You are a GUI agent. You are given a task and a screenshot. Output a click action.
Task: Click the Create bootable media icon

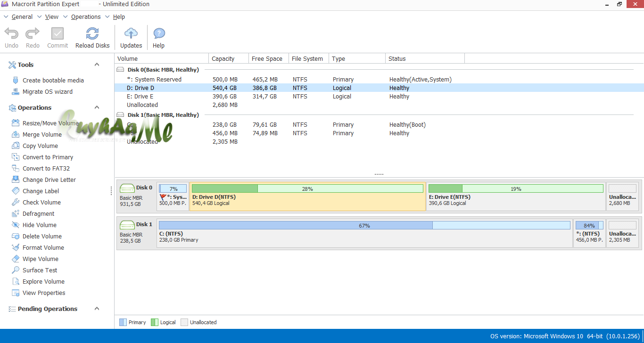15,80
